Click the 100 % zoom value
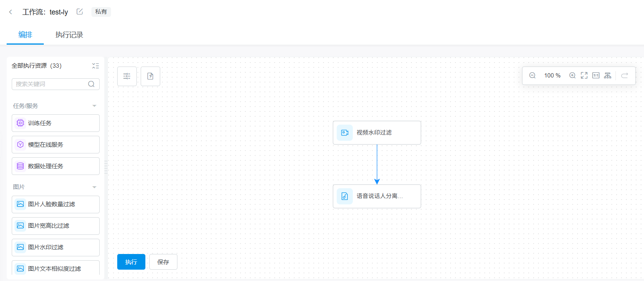 552,76
